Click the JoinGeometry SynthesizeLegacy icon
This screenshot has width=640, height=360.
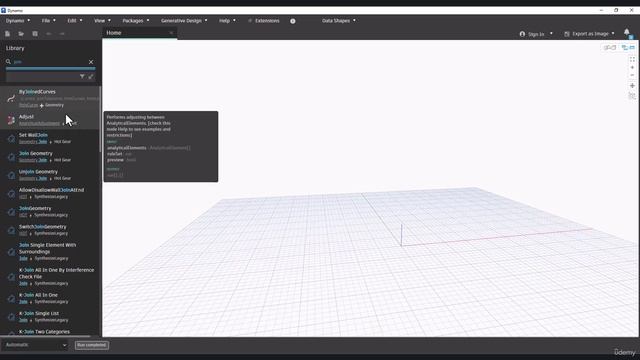pyautogui.click(x=11, y=212)
